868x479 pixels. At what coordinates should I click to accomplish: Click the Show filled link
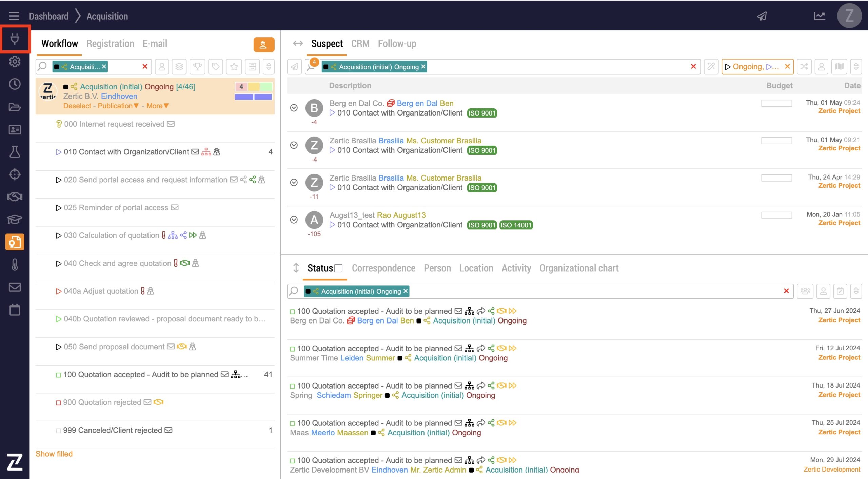coord(54,454)
